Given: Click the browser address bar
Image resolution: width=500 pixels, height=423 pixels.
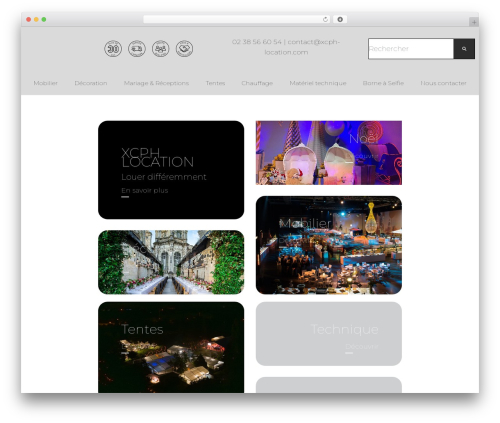Looking at the screenshot, I should pos(237,20).
